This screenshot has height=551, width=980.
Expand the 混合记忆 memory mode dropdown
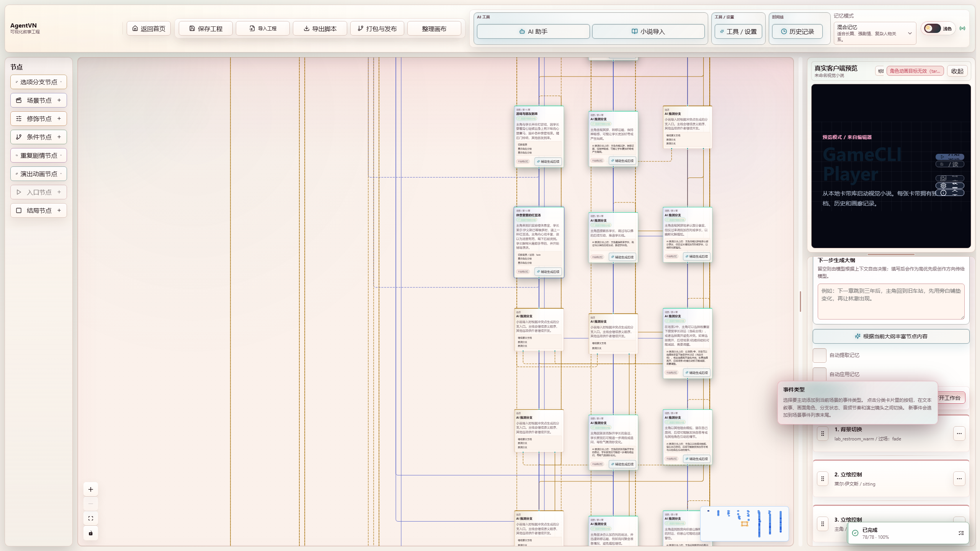(x=875, y=33)
